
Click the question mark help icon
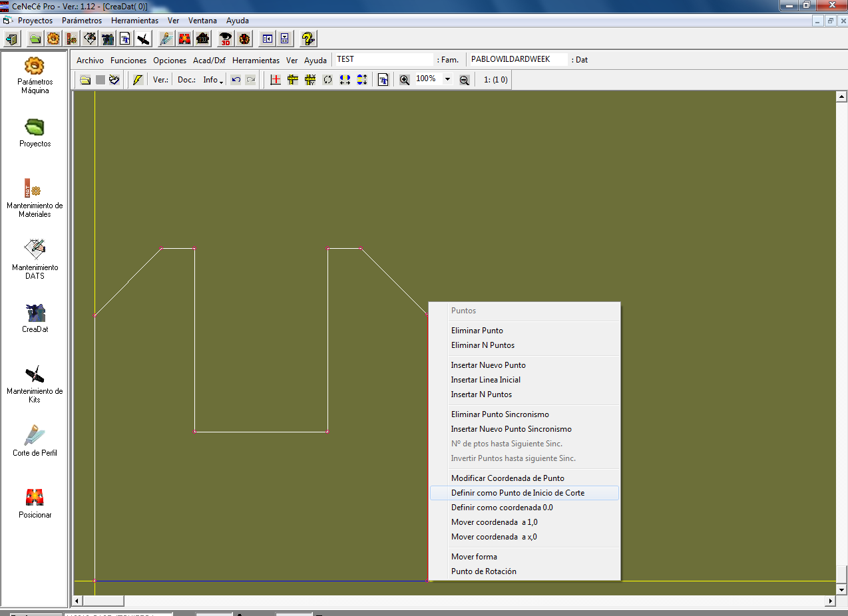(308, 39)
